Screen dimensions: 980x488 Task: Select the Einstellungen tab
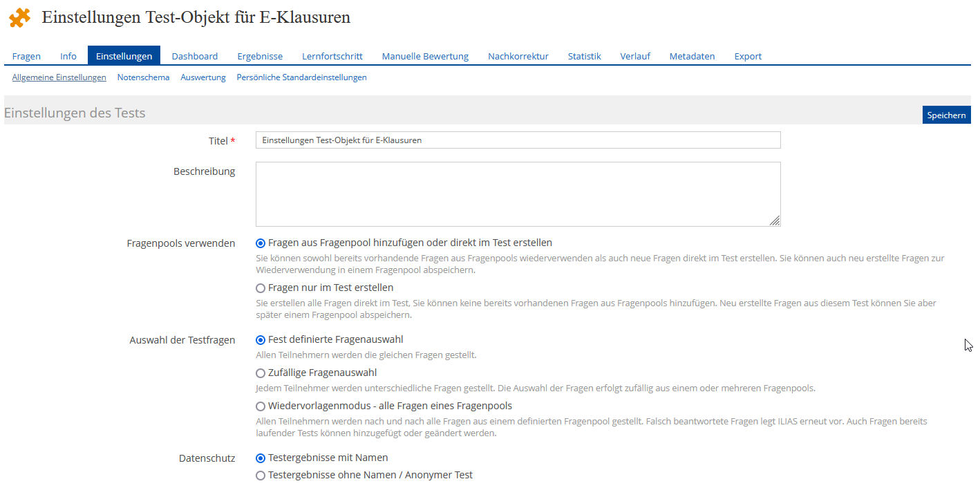(x=124, y=56)
